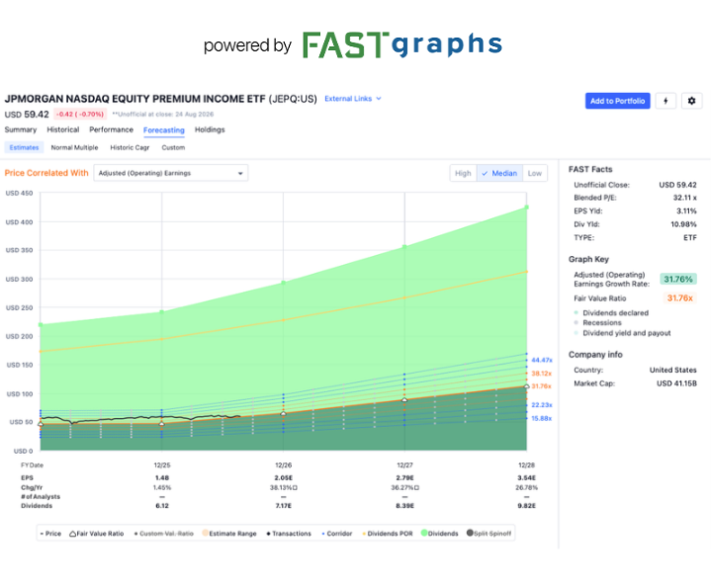Toggle Dividends POR legend entry
Viewport: 711px width, 588px height.
point(388,534)
